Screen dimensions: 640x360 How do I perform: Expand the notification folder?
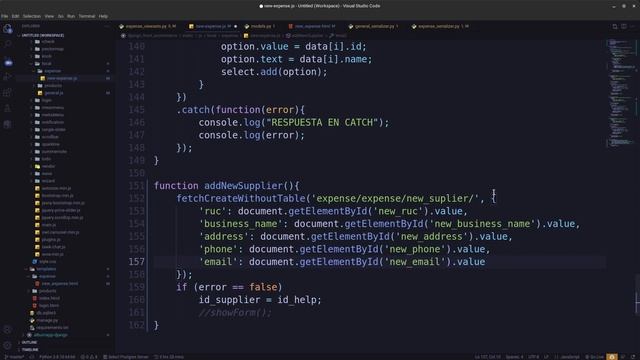[53, 122]
